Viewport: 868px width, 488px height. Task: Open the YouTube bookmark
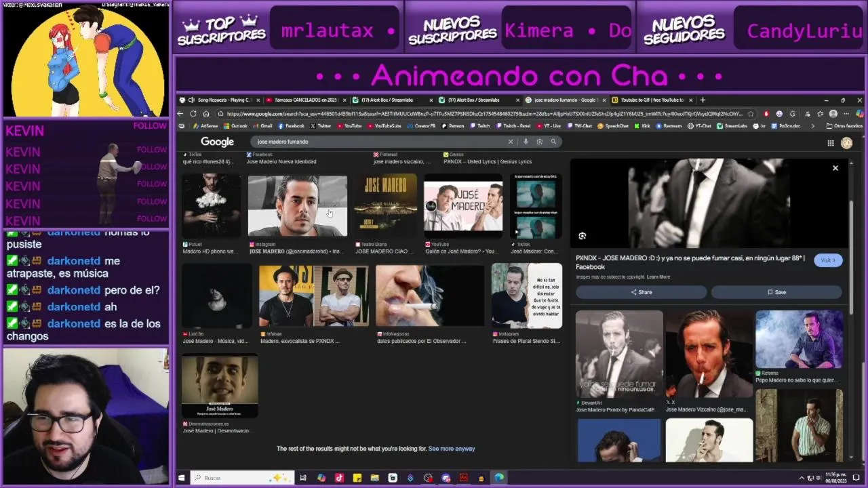(349, 126)
